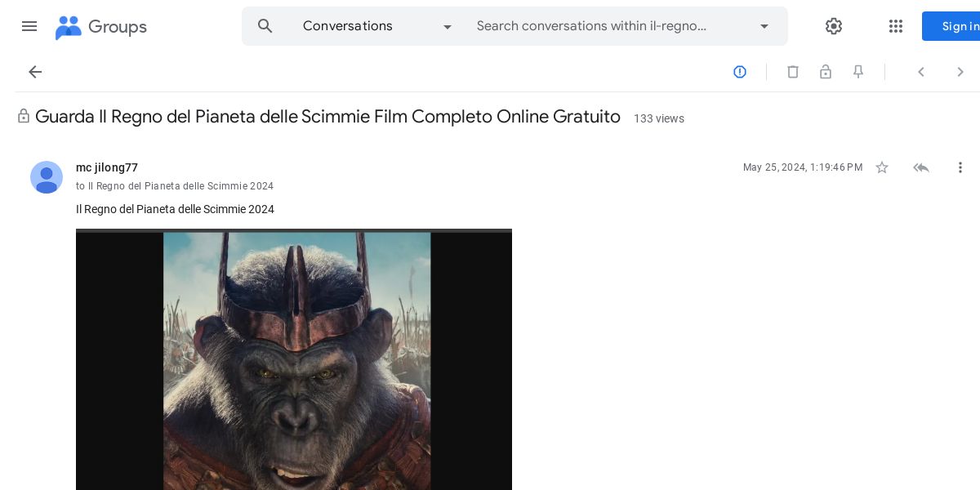Open the ape movie poster image

pyautogui.click(x=294, y=359)
